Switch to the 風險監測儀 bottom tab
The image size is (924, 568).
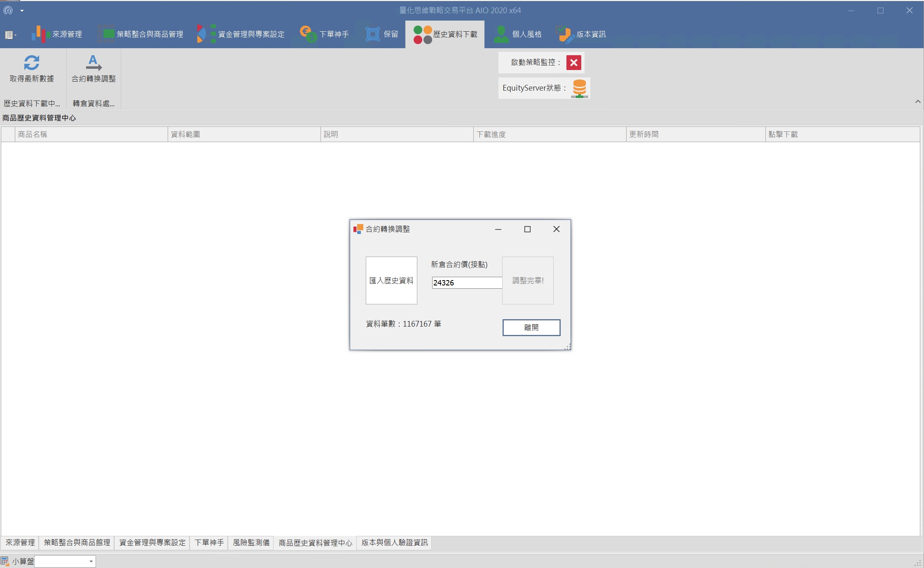coord(251,542)
